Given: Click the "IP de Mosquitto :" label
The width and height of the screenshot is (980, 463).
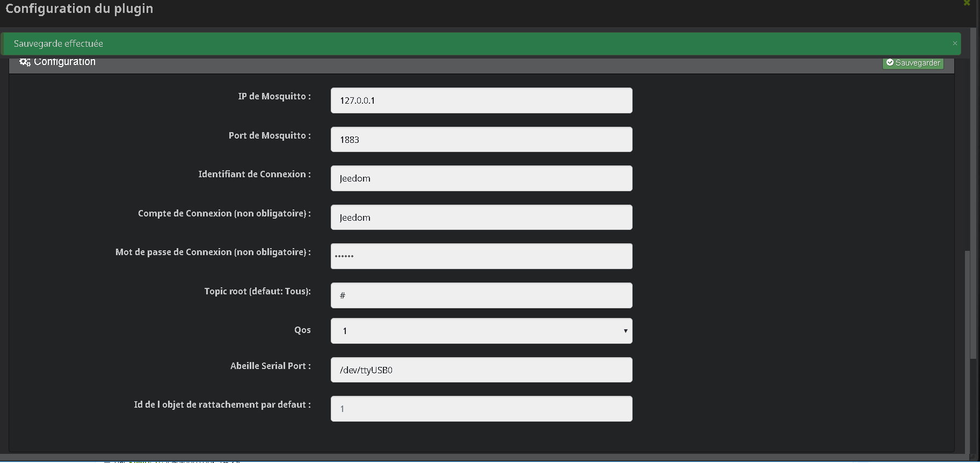Looking at the screenshot, I should click(x=274, y=96).
